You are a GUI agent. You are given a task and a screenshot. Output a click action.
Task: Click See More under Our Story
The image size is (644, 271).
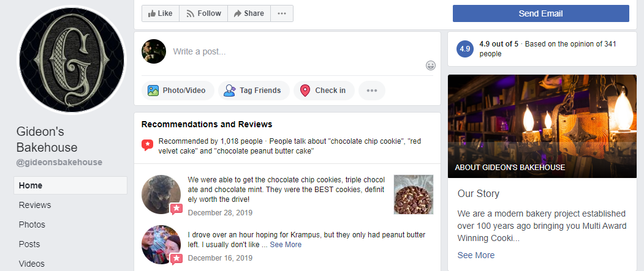point(475,255)
